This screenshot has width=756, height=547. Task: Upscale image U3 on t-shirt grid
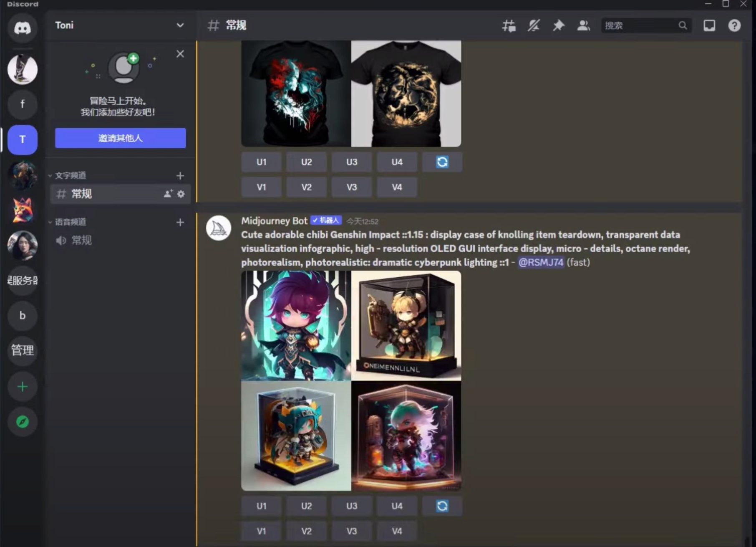[352, 162]
